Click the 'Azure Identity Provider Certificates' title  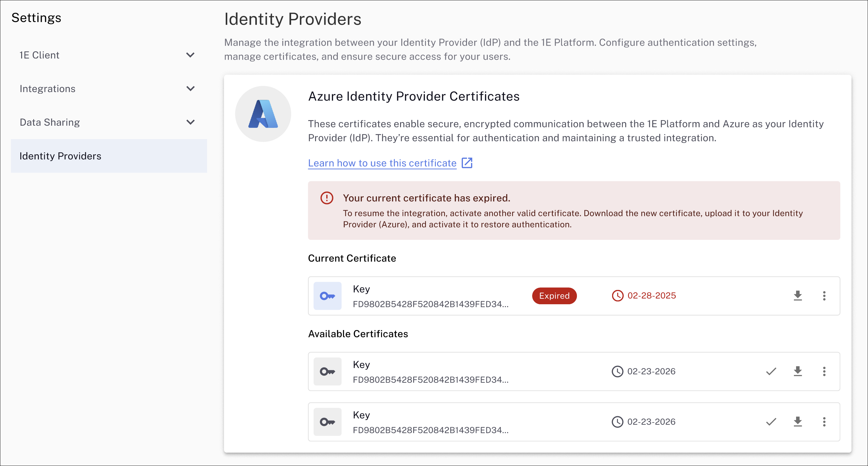[x=414, y=96]
